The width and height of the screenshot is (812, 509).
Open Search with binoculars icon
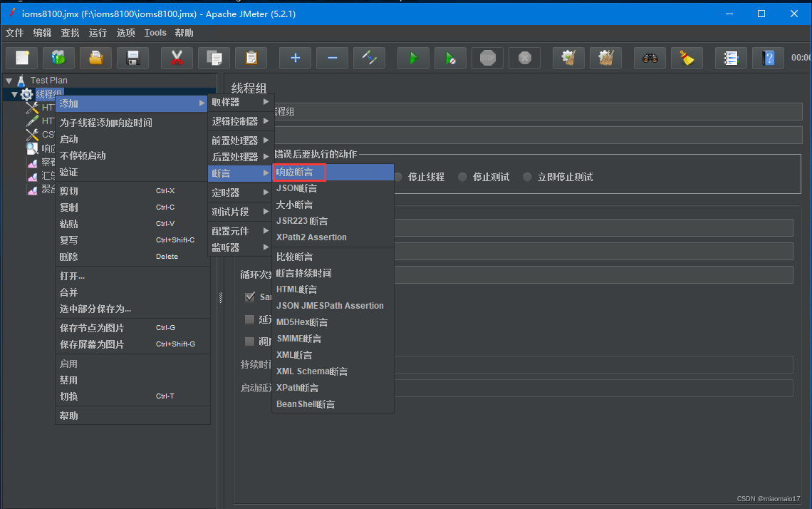(x=650, y=58)
